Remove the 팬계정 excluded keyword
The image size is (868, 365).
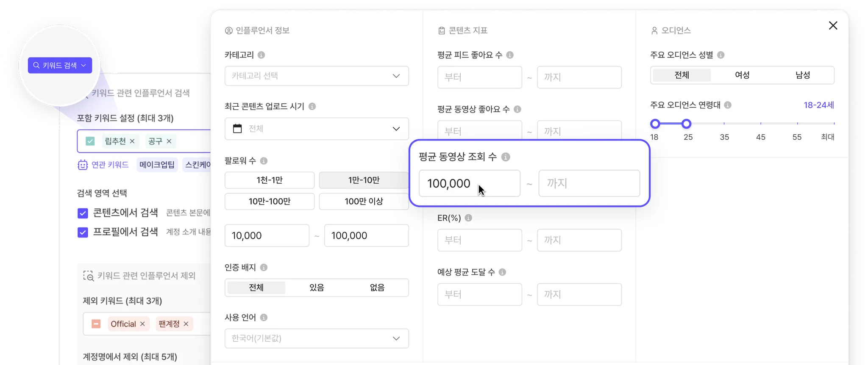click(186, 324)
